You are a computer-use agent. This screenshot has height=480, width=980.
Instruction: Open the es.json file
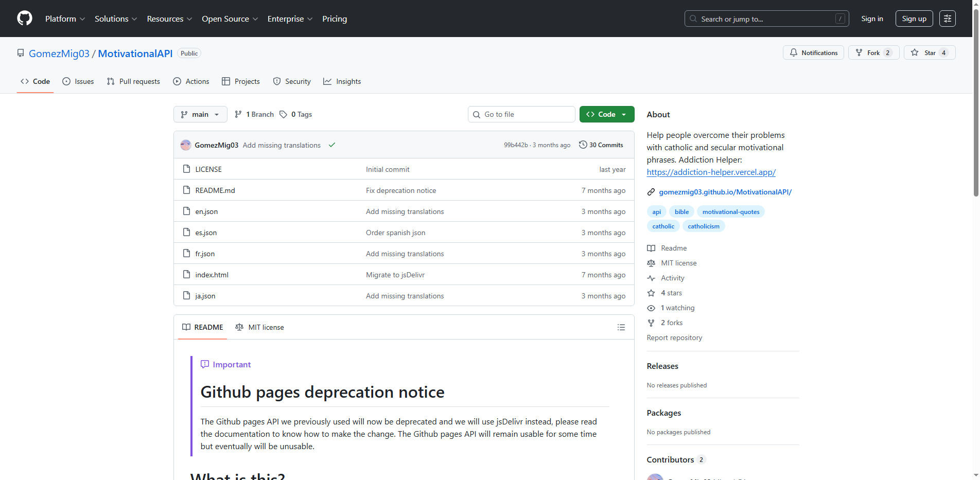(x=206, y=233)
